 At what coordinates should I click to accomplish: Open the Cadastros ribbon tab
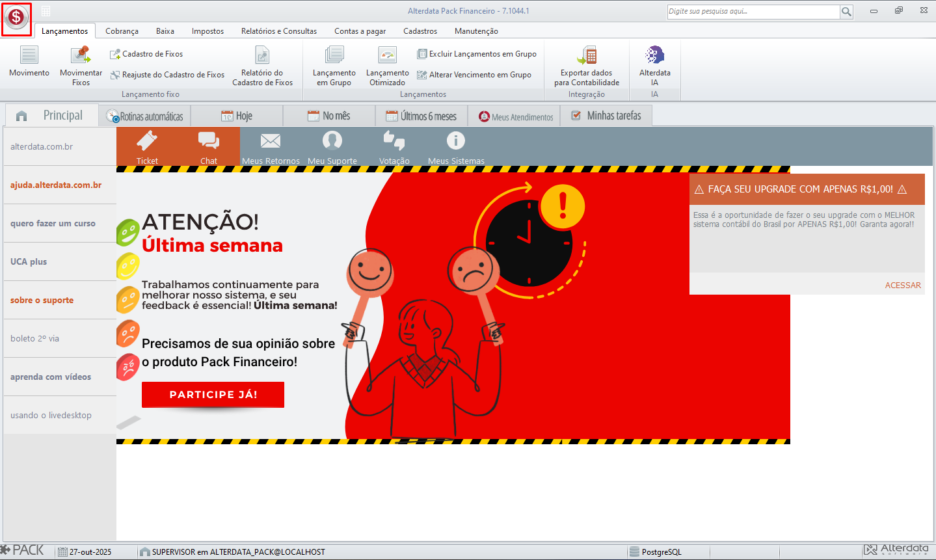[420, 31]
